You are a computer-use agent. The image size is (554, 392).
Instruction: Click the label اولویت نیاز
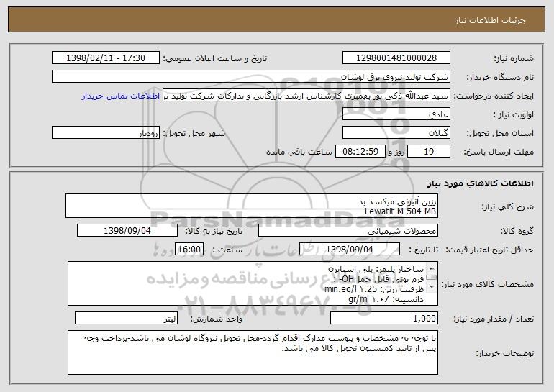(x=514, y=115)
